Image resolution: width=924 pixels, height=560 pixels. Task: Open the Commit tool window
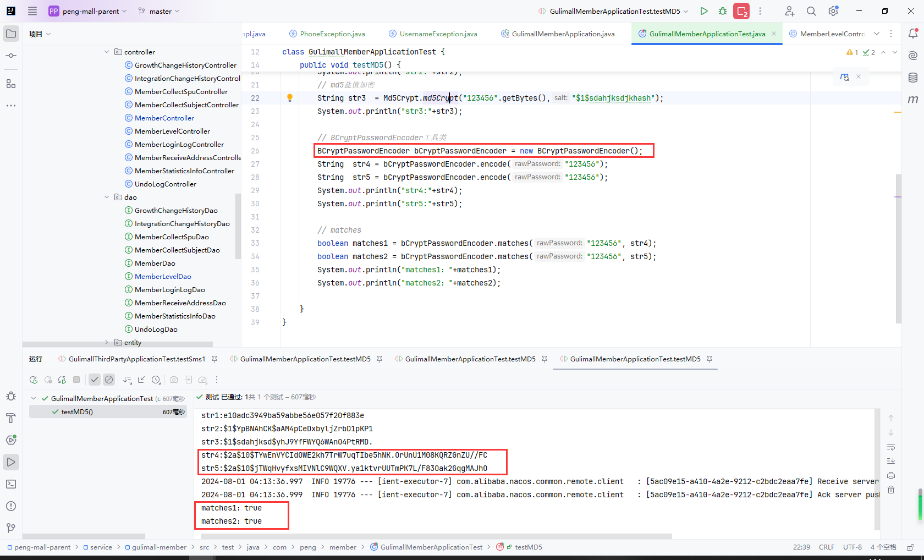11,56
